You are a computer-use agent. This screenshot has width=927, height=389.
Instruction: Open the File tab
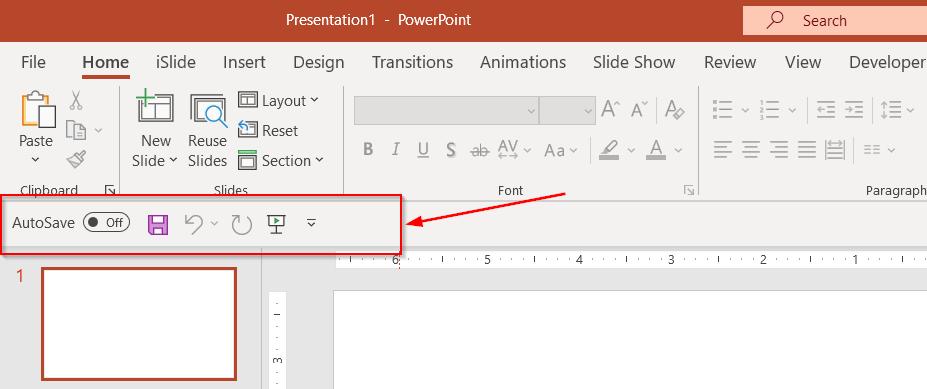tap(33, 62)
